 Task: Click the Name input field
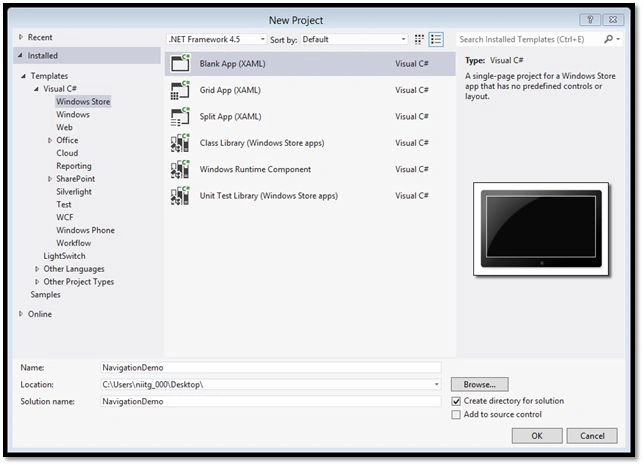(x=271, y=367)
